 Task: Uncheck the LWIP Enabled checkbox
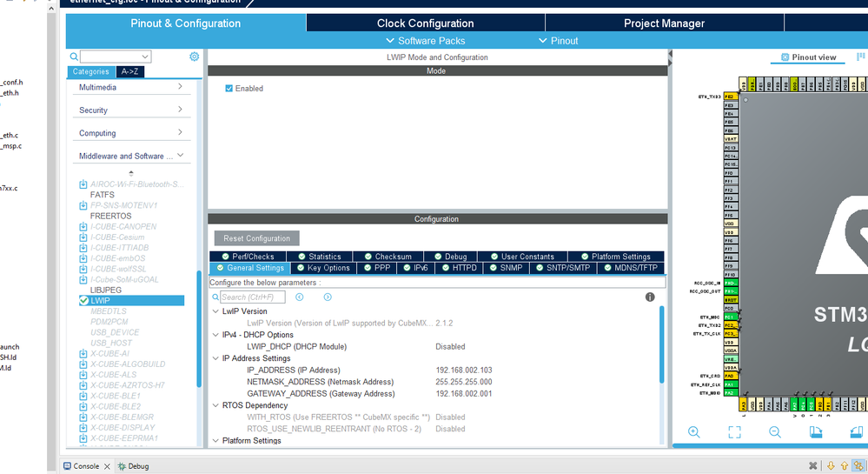[x=229, y=88]
